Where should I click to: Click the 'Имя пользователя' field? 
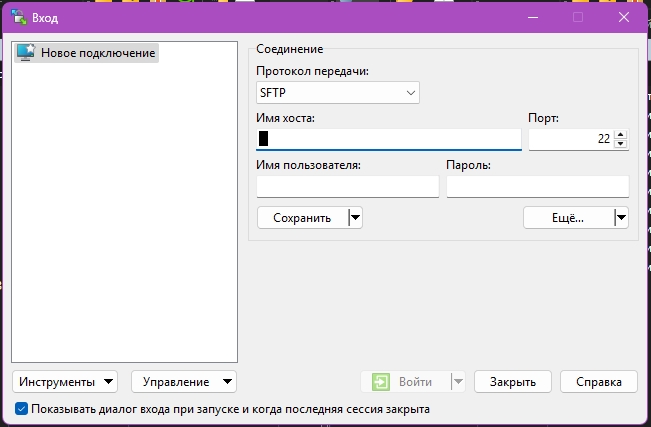click(348, 186)
